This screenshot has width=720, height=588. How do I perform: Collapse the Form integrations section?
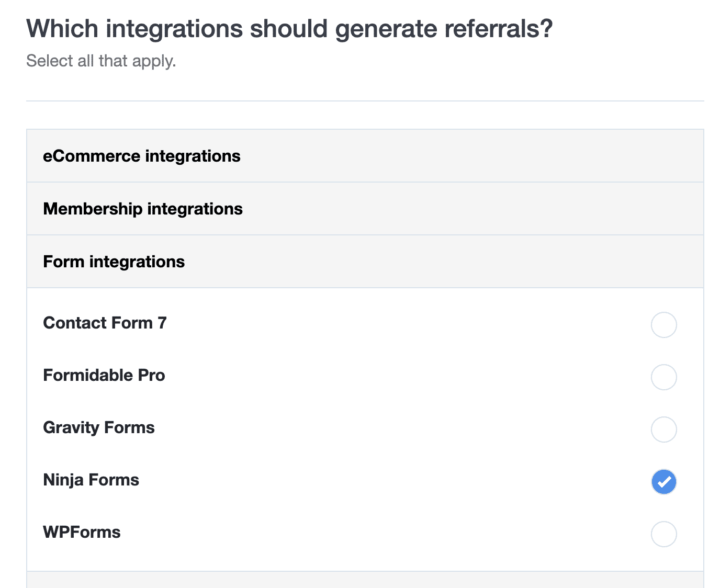(114, 262)
